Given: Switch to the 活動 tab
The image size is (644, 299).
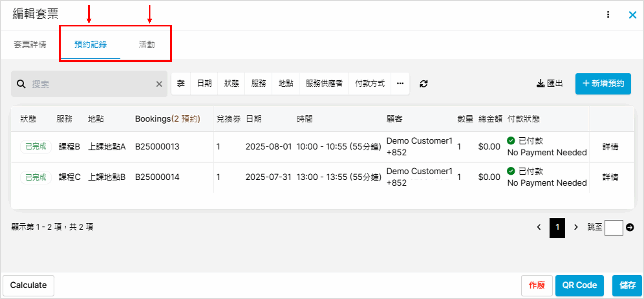Looking at the screenshot, I should [147, 45].
